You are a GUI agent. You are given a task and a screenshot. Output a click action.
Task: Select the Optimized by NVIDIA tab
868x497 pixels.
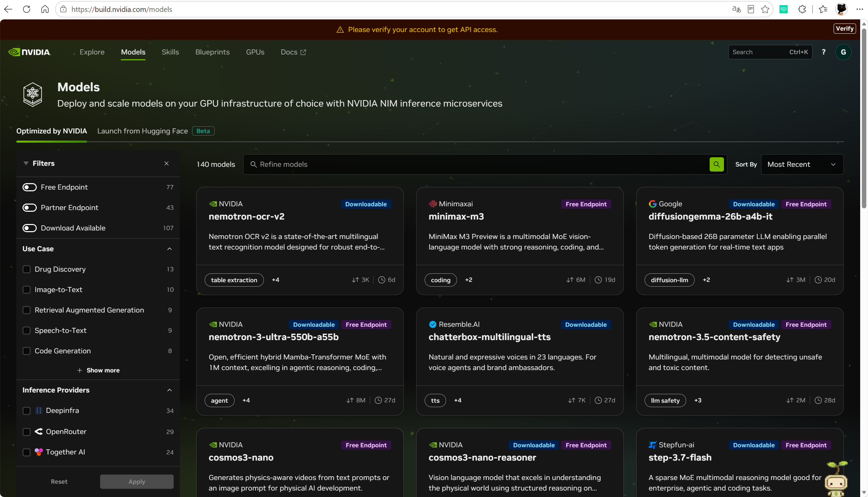[x=51, y=131]
